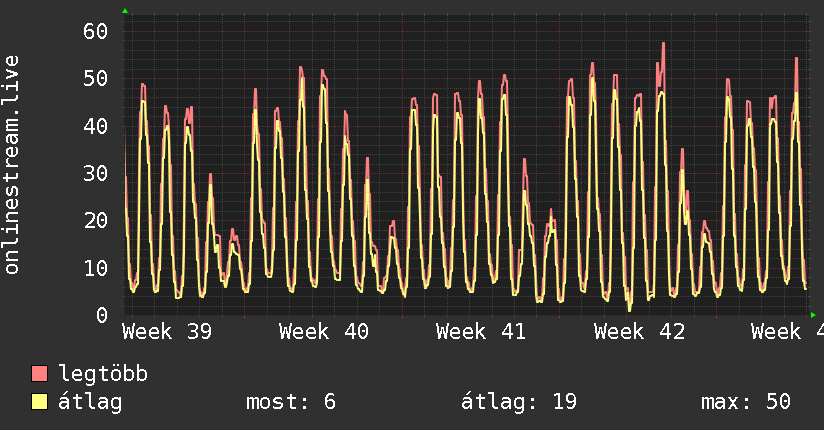This screenshot has height=430, width=824.
Task: Click the Week 41 axis label
Action: tap(481, 332)
